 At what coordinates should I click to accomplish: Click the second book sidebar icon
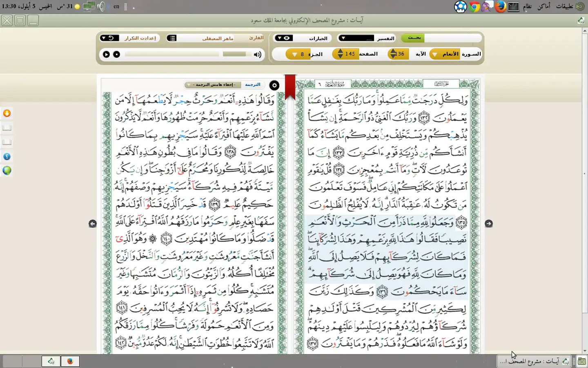(x=7, y=142)
